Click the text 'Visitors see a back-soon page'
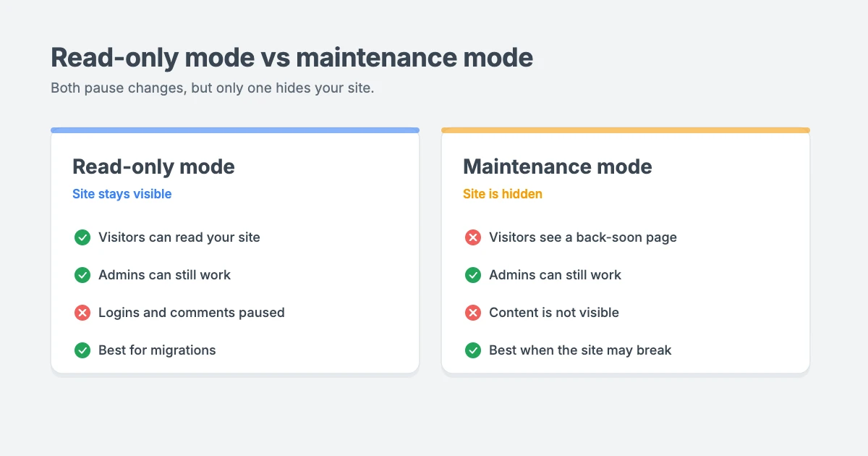 (583, 237)
